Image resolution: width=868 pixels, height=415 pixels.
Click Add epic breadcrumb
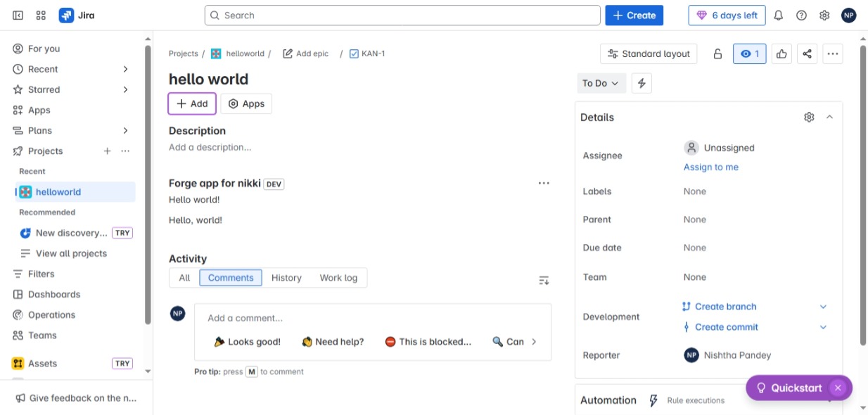click(306, 53)
